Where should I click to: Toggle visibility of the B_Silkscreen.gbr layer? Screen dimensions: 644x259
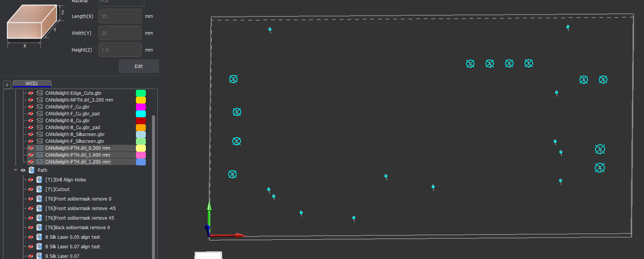(31, 134)
